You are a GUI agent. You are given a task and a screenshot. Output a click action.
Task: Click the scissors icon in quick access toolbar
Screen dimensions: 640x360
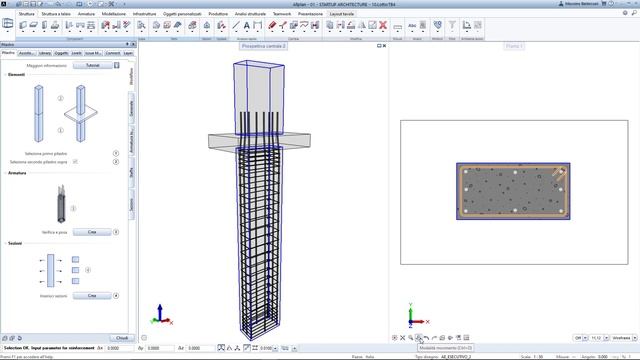[111, 4]
